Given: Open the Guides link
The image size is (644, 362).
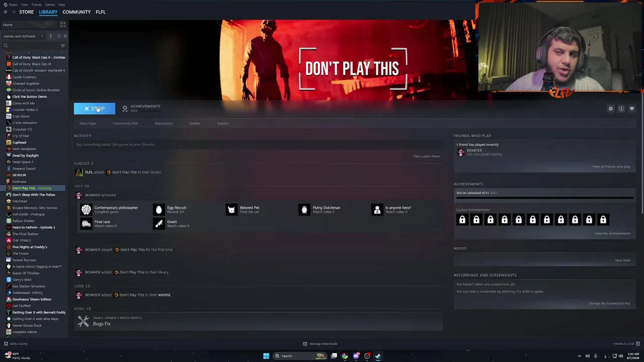Looking at the screenshot, I should pyautogui.click(x=195, y=123).
